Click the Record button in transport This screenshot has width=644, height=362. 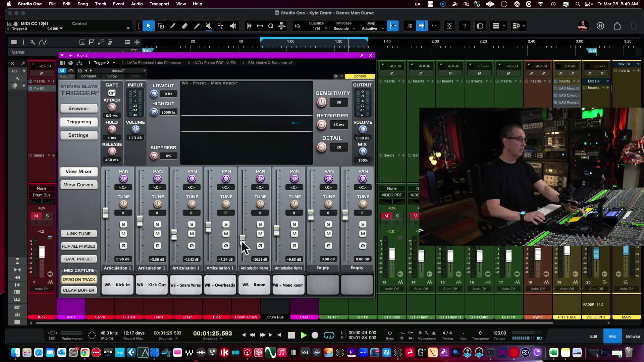pos(315,335)
